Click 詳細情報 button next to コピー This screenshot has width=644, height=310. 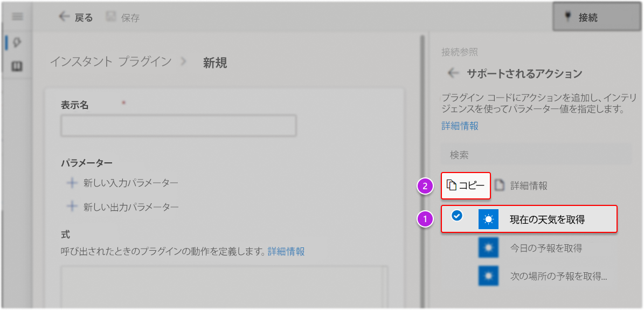[x=522, y=185]
